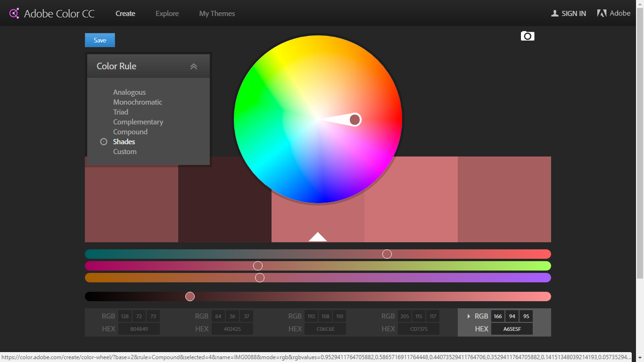Click the red value field 128
The width and height of the screenshot is (644, 362).
125,316
